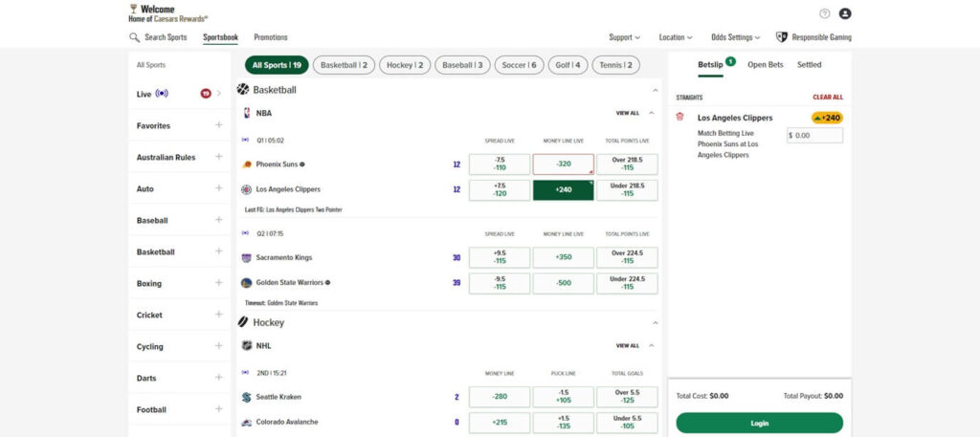Click VIEW ALL for NHL
Screen dimensions: 980x437
[628, 346]
